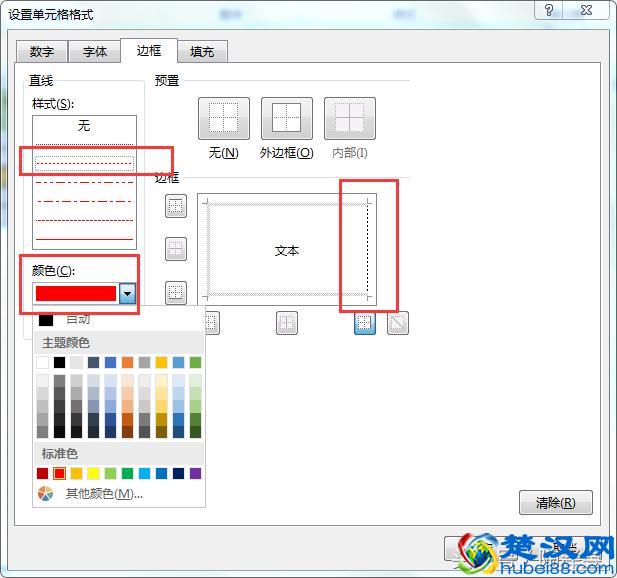The image size is (617, 578).
Task: Open 其他颜色(M)... more colors
Action: point(104,493)
